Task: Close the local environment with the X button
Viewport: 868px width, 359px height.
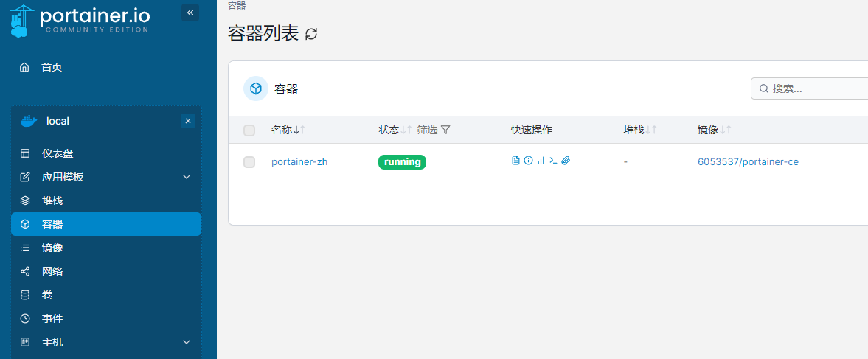Action: 188,121
